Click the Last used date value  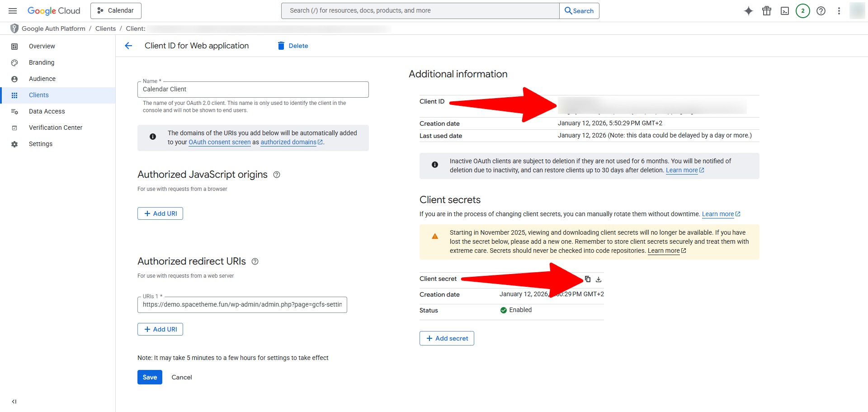[655, 135]
